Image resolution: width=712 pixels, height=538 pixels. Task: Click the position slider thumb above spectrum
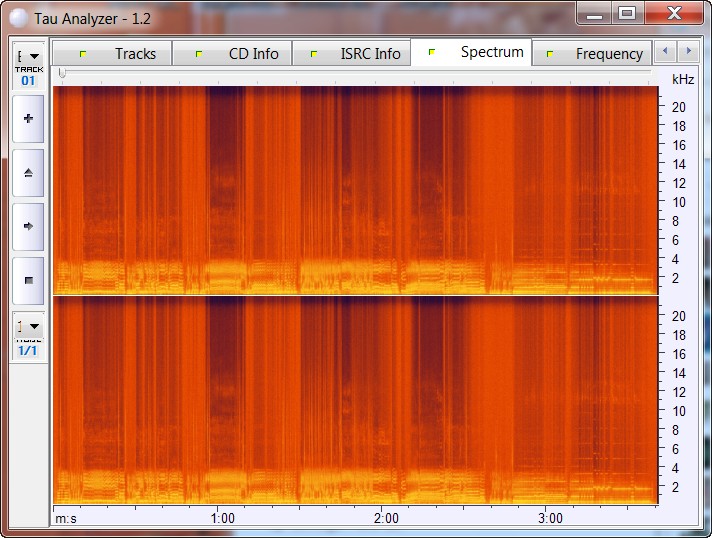(x=62, y=73)
